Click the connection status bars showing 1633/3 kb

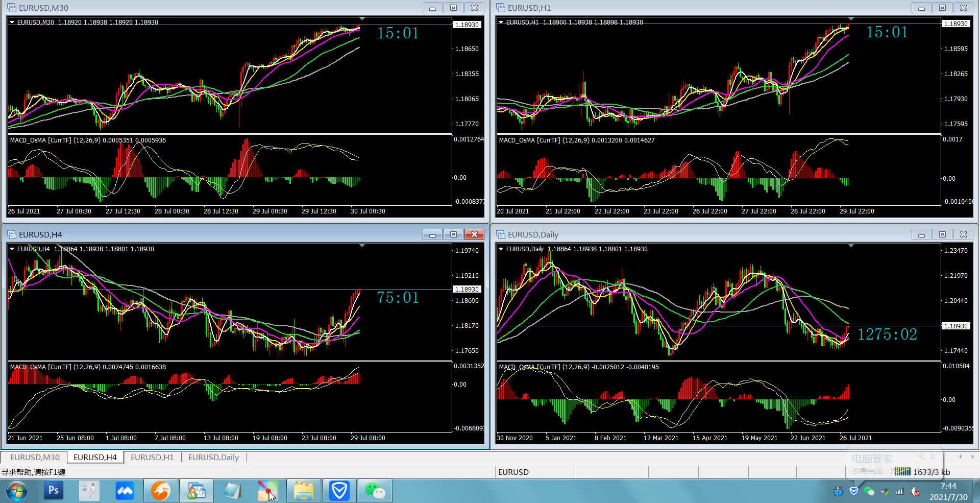pos(902,471)
